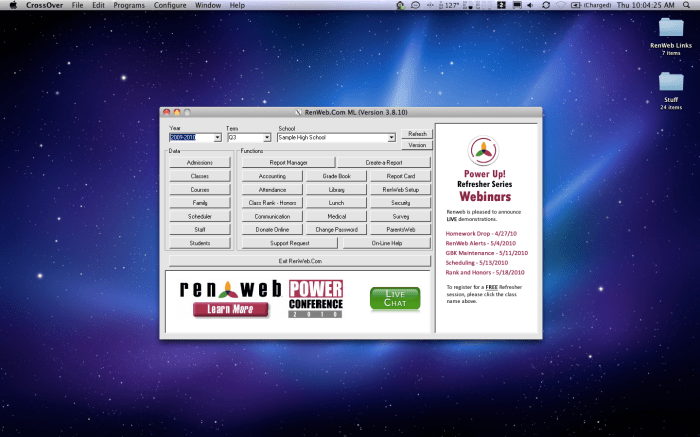Open the Security function

click(x=400, y=203)
